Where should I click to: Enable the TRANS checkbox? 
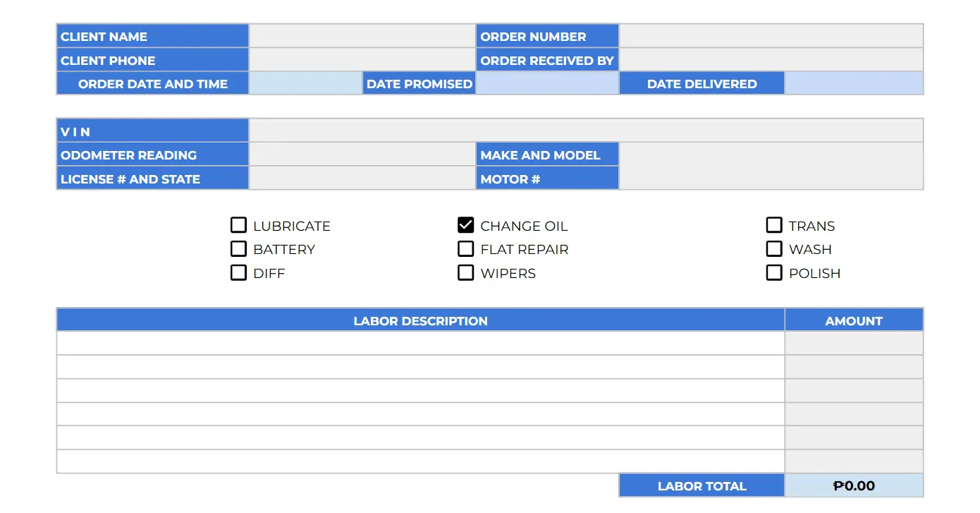(x=774, y=225)
